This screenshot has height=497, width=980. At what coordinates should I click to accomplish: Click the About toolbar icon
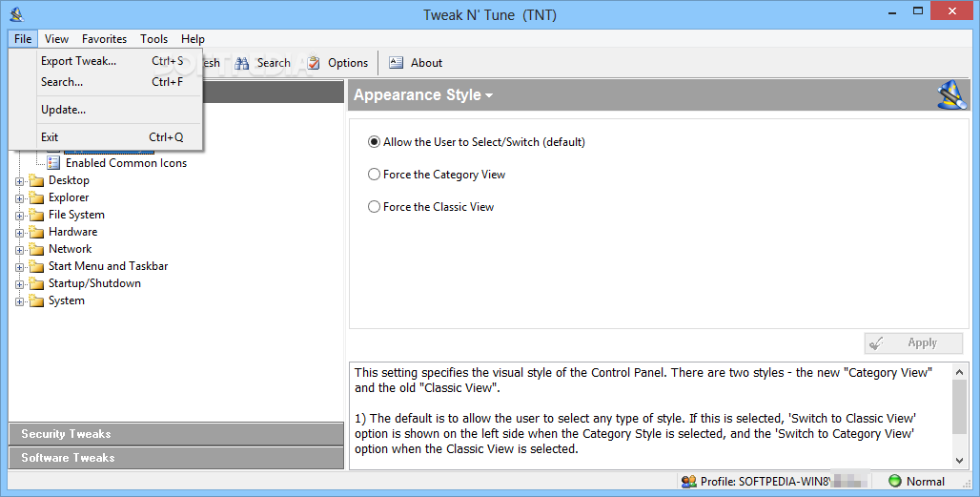[397, 63]
